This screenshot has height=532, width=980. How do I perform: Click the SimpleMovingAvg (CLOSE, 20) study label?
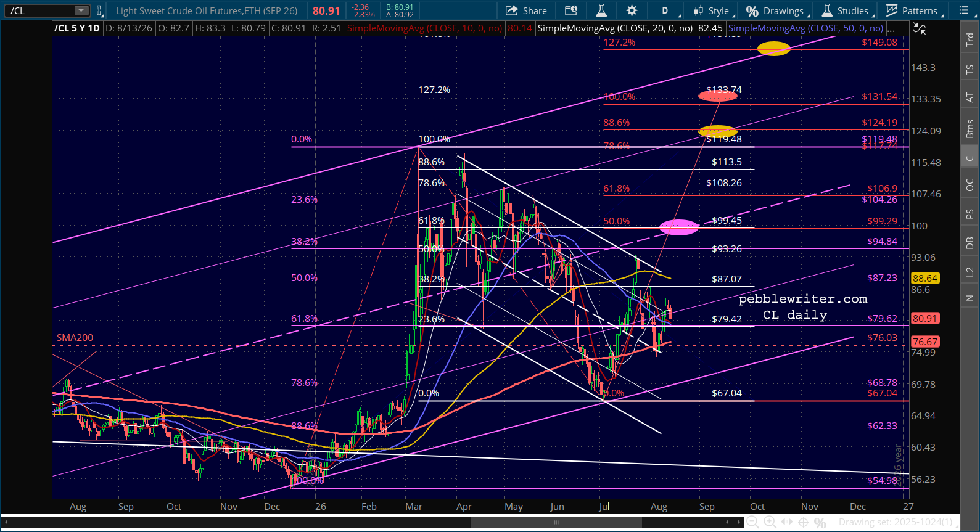point(615,28)
